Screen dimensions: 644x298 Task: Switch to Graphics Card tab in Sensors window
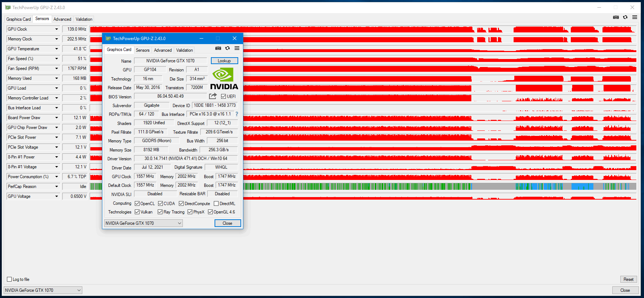click(x=19, y=19)
